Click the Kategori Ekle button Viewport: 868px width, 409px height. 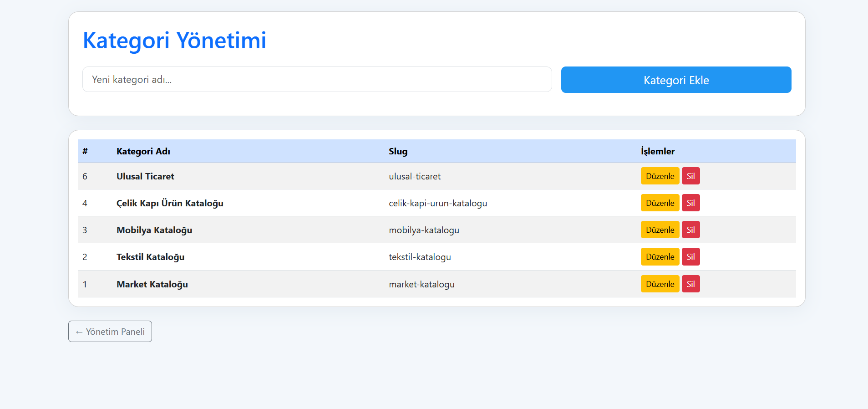676,80
